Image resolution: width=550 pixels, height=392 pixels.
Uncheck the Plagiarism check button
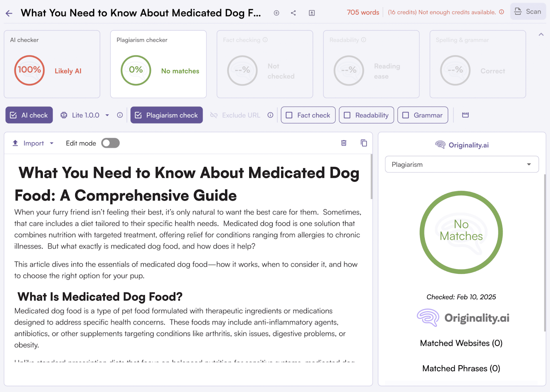pos(166,115)
